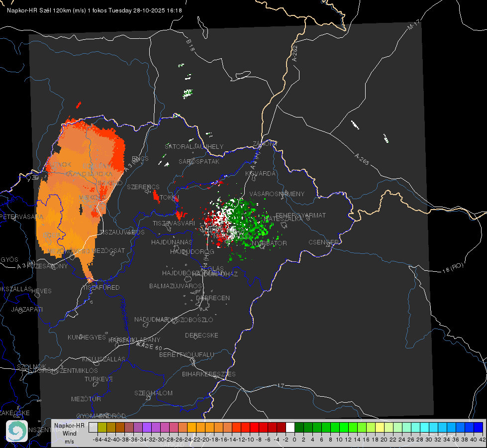Select the BALMAZÚJVÁROS label
This screenshot has height=448, width=487.
pyautogui.click(x=176, y=286)
